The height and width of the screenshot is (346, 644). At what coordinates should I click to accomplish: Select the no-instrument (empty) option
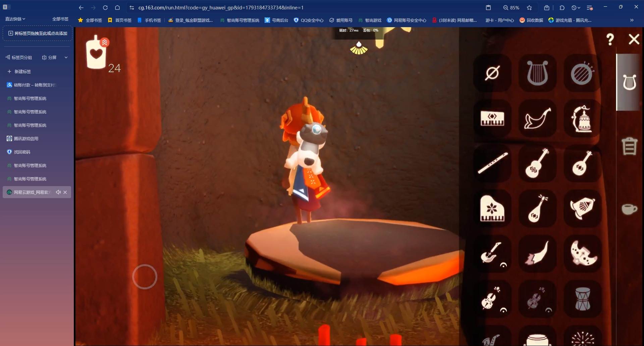pyautogui.click(x=492, y=73)
